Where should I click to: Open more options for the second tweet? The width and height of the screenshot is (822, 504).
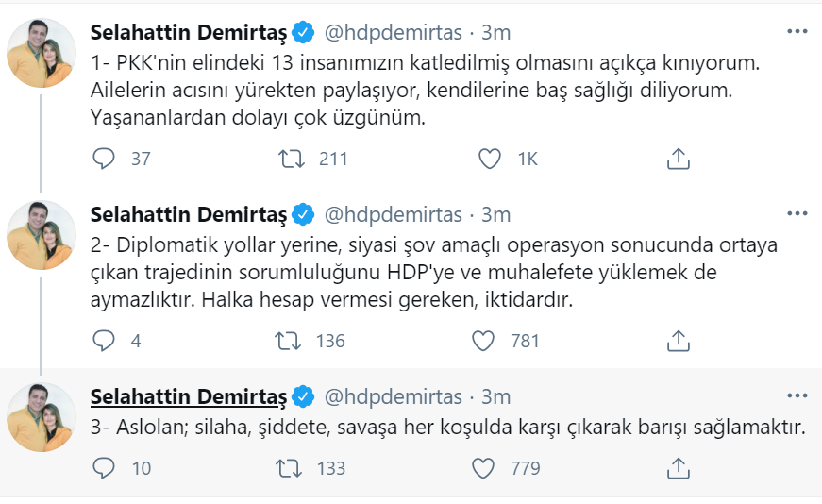point(797,214)
